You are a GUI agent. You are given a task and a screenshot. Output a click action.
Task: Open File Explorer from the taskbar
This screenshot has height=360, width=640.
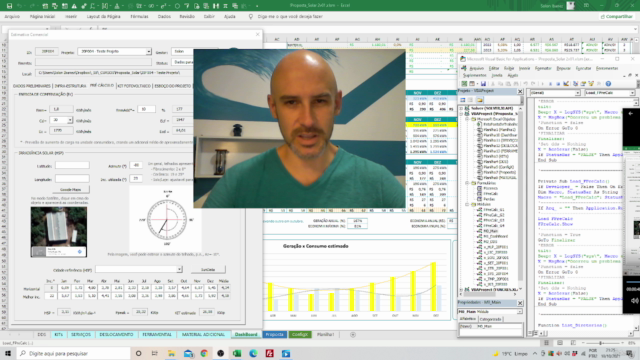pos(171,353)
